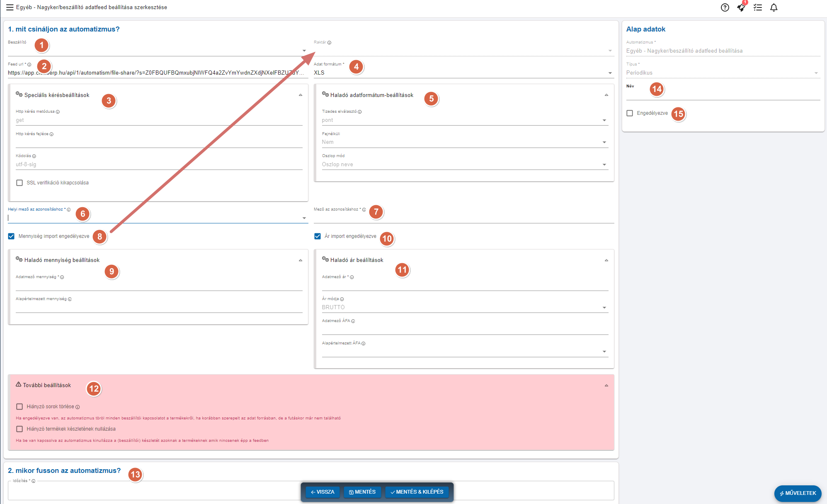Click info icon beside Alapértelmezett mennyiség
Screen dimensions: 827x504
pos(70,299)
